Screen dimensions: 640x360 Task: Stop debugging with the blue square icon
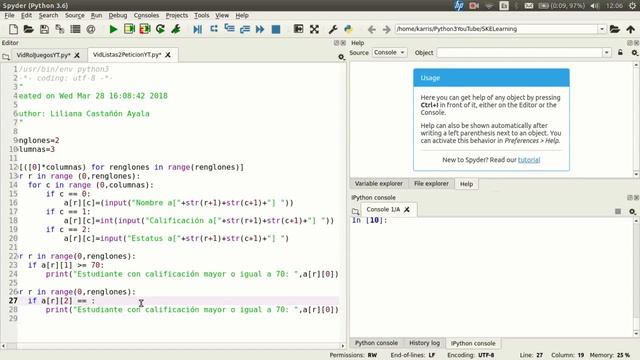[x=276, y=29]
